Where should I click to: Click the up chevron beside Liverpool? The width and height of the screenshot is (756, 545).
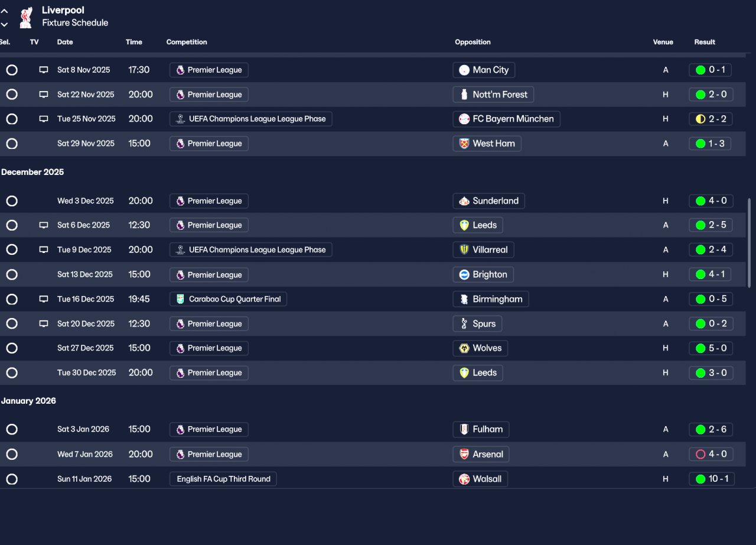coord(5,11)
